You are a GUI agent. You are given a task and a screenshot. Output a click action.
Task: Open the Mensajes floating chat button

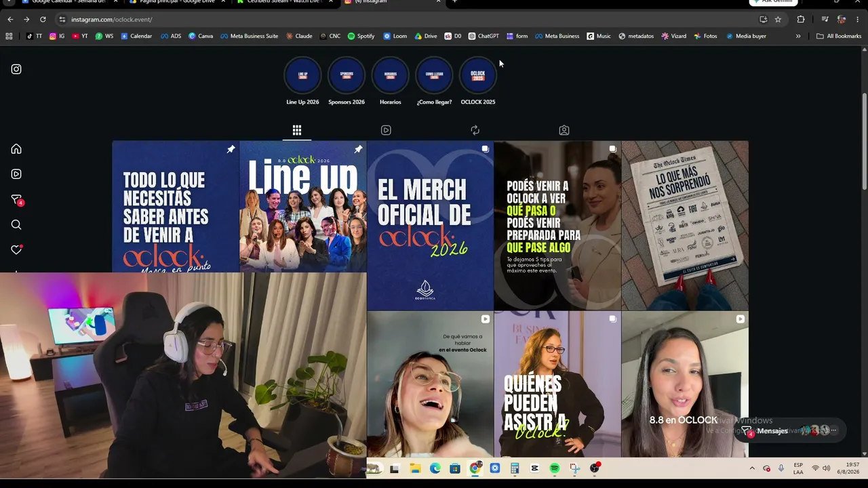(790, 431)
